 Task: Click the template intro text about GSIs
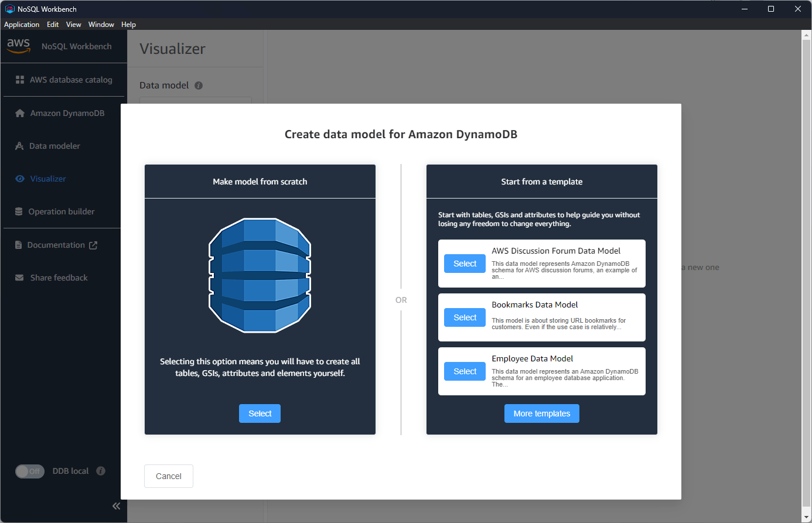click(x=539, y=219)
